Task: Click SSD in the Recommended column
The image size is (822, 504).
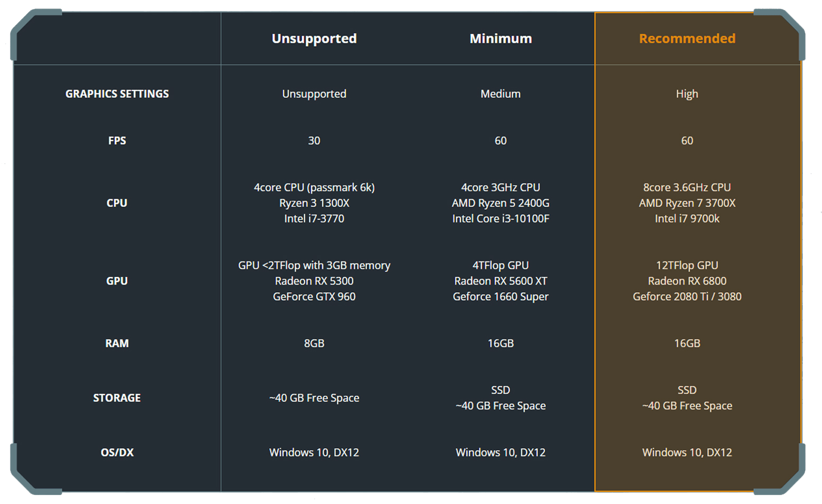Action: click(687, 390)
